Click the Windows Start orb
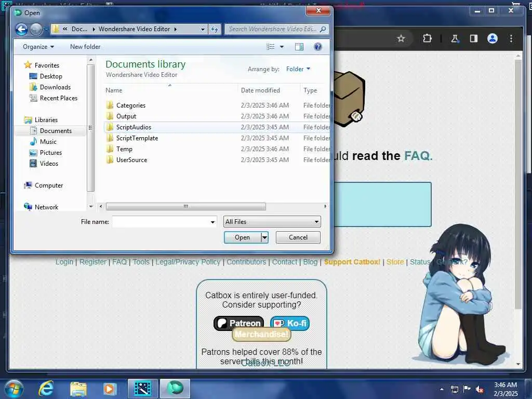The width and height of the screenshot is (532, 399). tap(14, 389)
